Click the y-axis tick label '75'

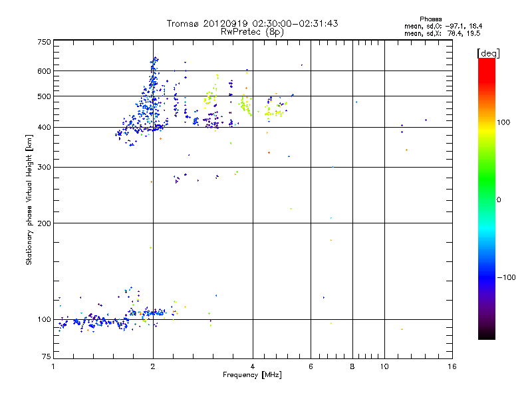point(47,356)
